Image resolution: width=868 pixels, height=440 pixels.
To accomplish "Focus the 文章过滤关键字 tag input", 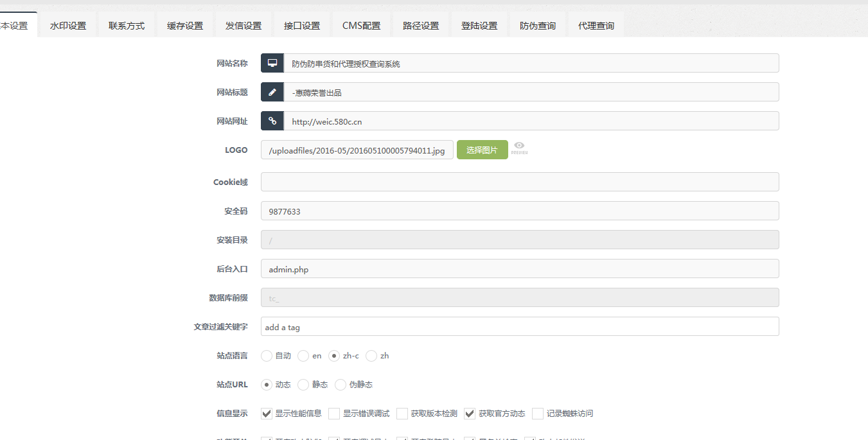I will pyautogui.click(x=519, y=326).
